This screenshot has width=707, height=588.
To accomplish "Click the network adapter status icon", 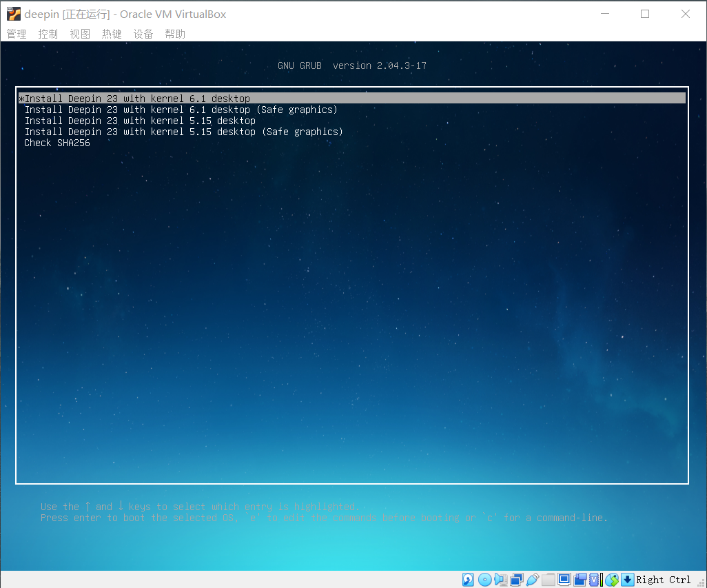I will [517, 580].
